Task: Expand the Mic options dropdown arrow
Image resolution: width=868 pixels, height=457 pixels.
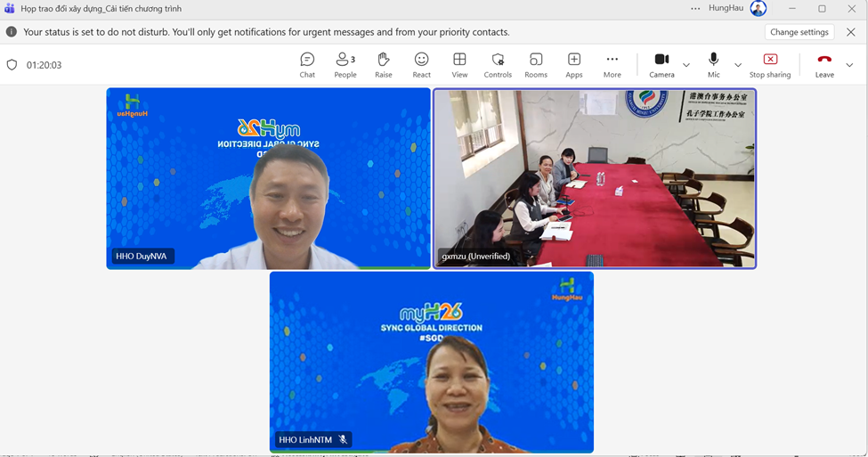Action: (x=738, y=65)
